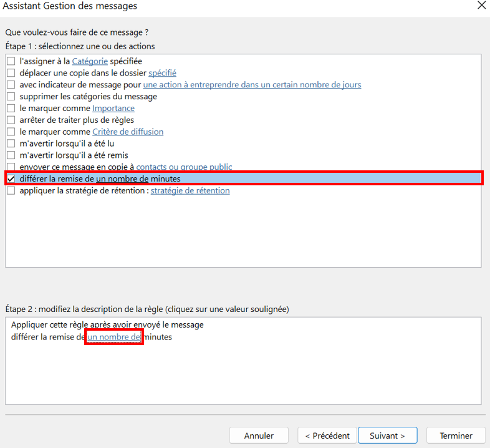Tick 'appliquer la stratégie de rétention' checkbox
This screenshot has width=490, height=448.
(11, 191)
